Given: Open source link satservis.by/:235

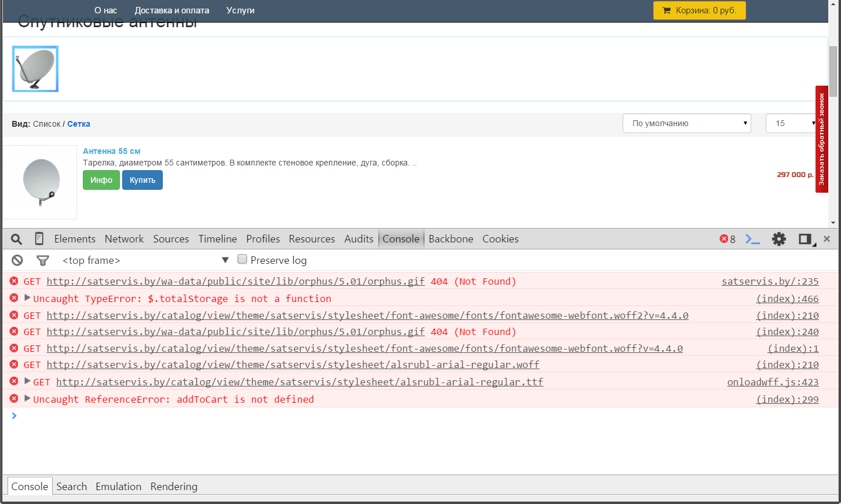Looking at the screenshot, I should point(770,281).
